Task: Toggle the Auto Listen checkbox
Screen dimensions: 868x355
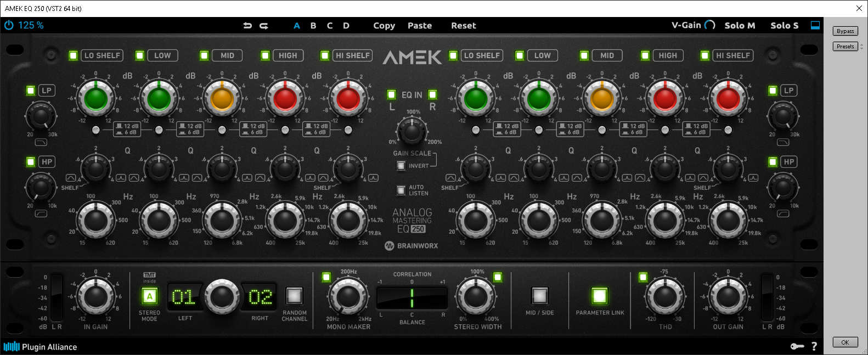Action: click(x=401, y=190)
